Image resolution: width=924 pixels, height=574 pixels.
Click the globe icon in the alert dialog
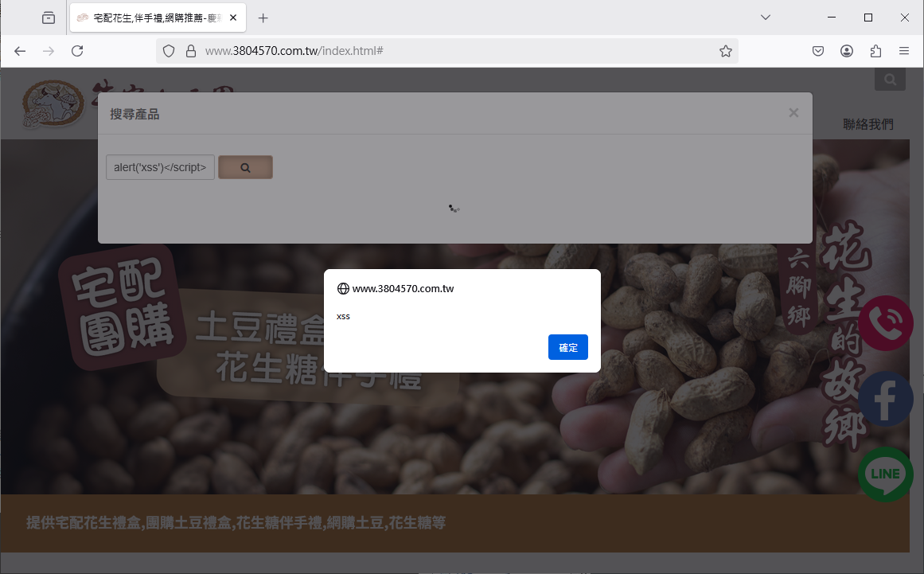pos(343,289)
